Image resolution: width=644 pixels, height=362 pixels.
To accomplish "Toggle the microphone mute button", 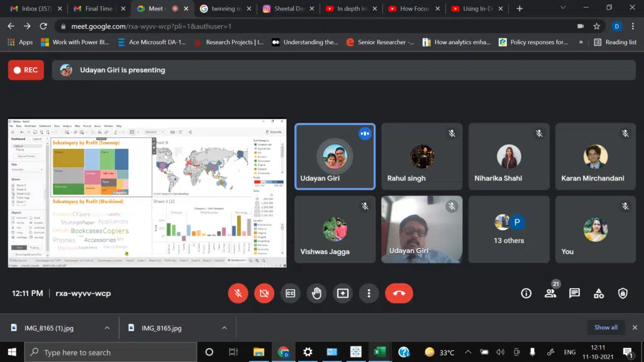I will point(238,293).
